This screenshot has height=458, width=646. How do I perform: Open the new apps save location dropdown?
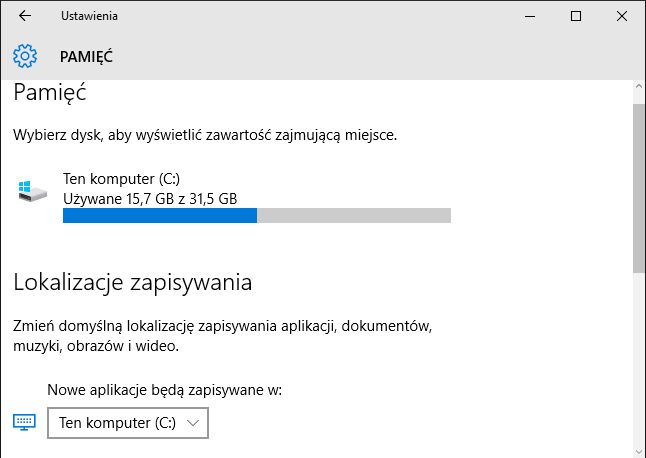tap(128, 423)
